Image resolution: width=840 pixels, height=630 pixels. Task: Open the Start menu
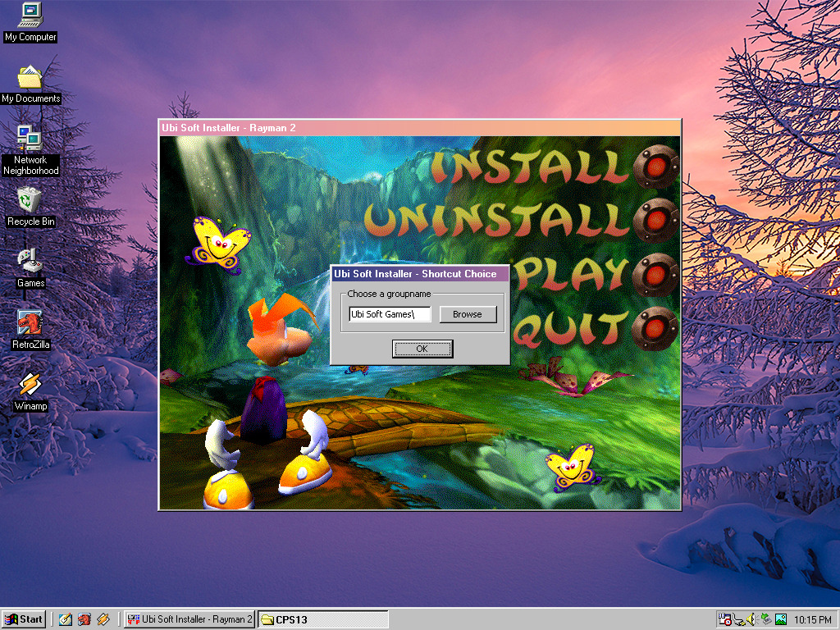(24, 619)
